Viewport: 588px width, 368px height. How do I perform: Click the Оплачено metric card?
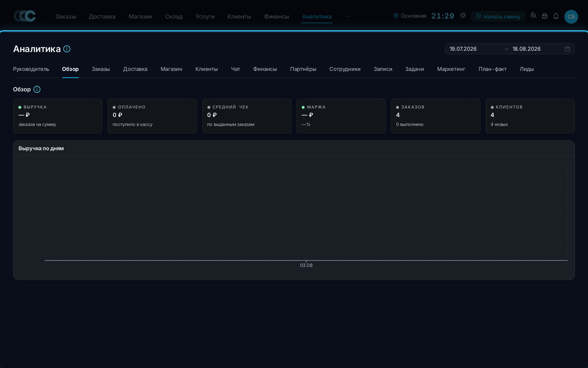(x=152, y=116)
